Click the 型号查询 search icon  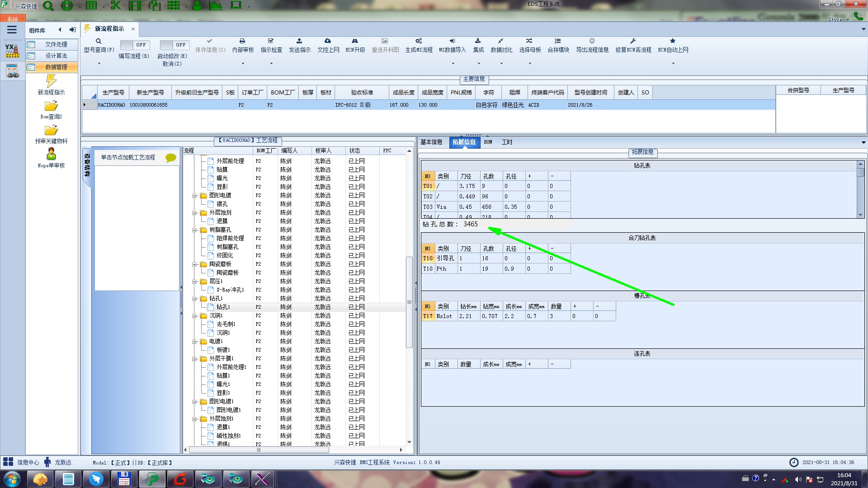coord(99,41)
